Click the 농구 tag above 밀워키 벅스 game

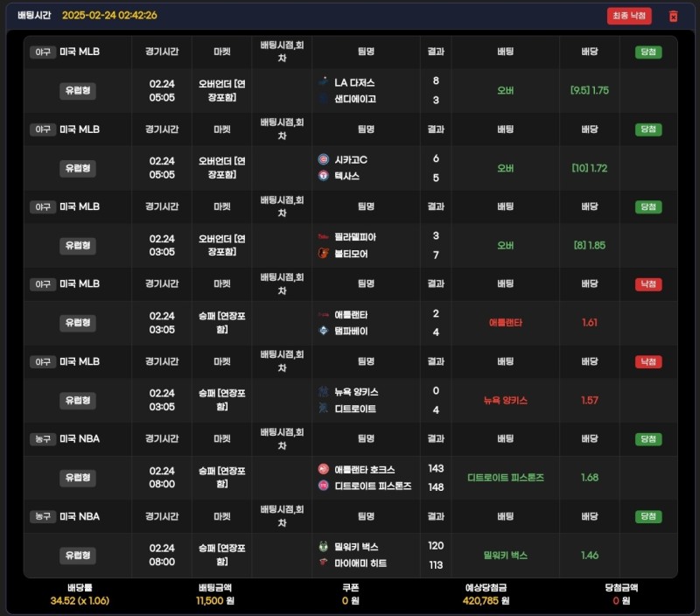[43, 516]
